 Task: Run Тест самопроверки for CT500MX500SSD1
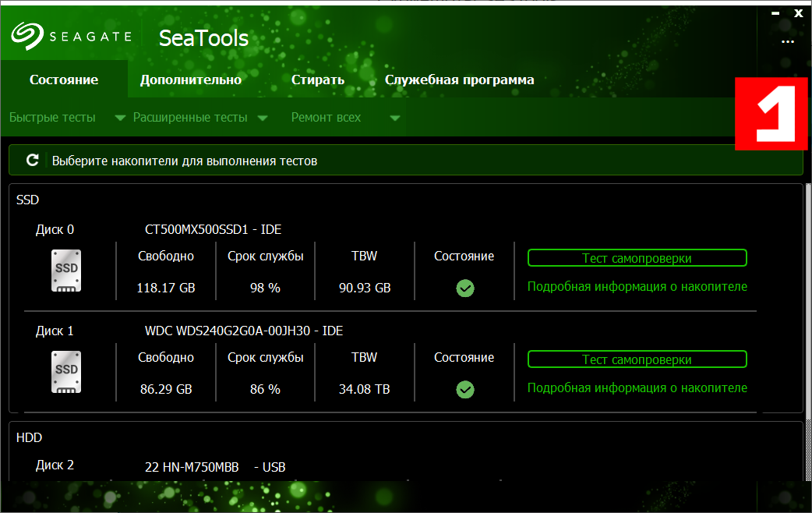[x=637, y=258]
